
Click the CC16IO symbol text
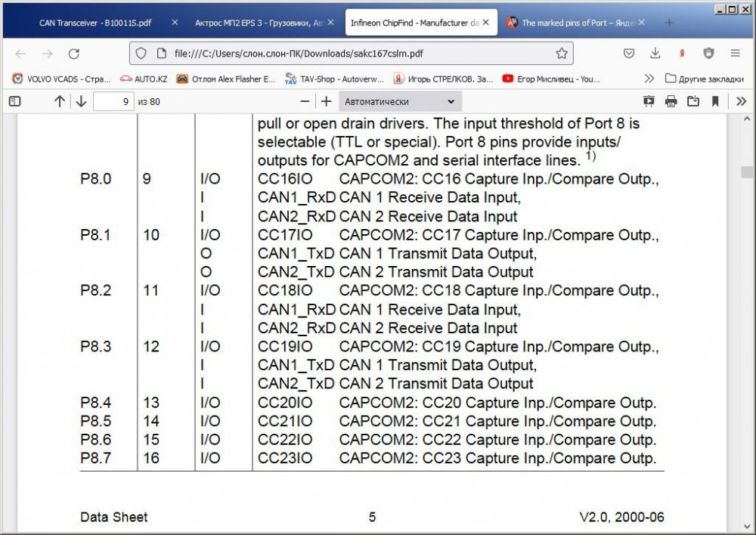pos(285,179)
